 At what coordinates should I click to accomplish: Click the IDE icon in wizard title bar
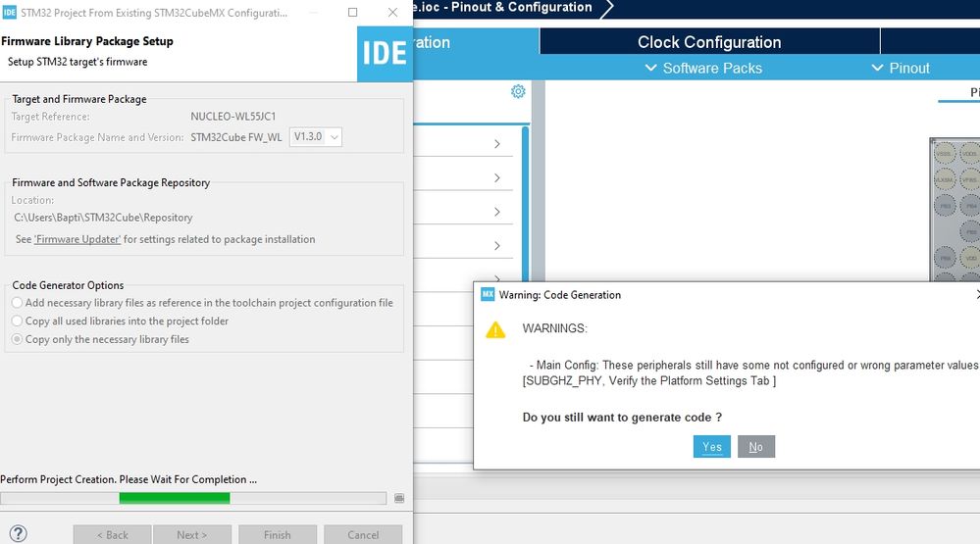tap(10, 13)
